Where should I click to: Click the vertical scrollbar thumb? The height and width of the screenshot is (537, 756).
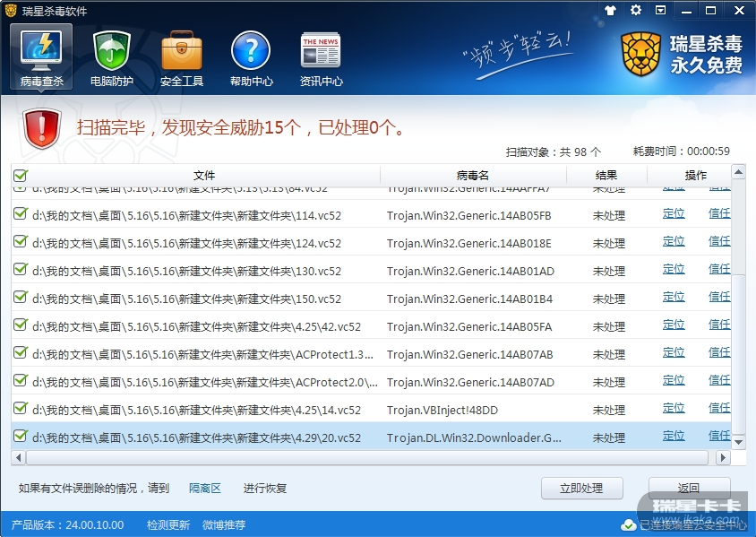pos(738,353)
